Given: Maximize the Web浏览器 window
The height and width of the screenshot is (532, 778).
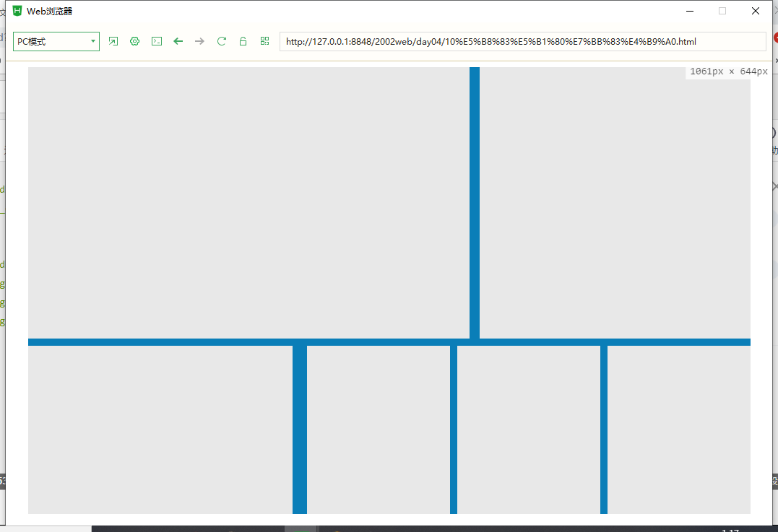Looking at the screenshot, I should click(x=722, y=11).
